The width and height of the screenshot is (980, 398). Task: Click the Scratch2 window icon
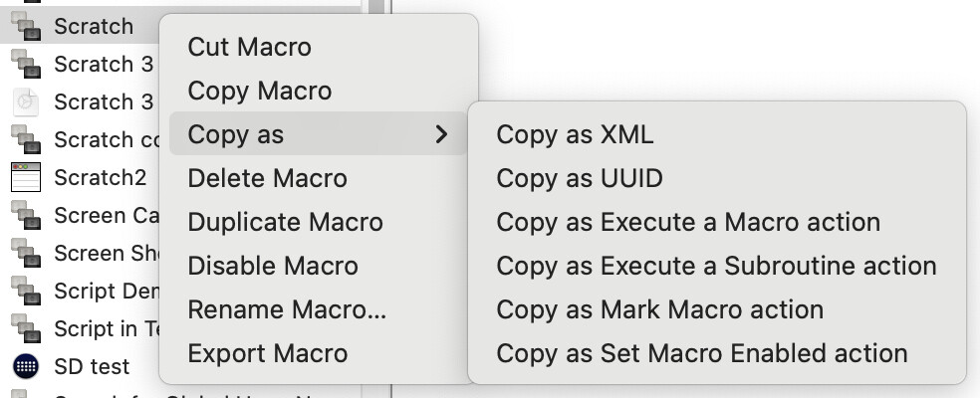tap(26, 177)
